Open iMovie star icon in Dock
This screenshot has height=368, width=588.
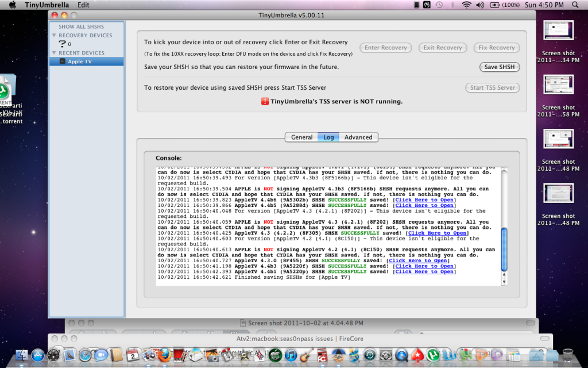click(x=243, y=355)
